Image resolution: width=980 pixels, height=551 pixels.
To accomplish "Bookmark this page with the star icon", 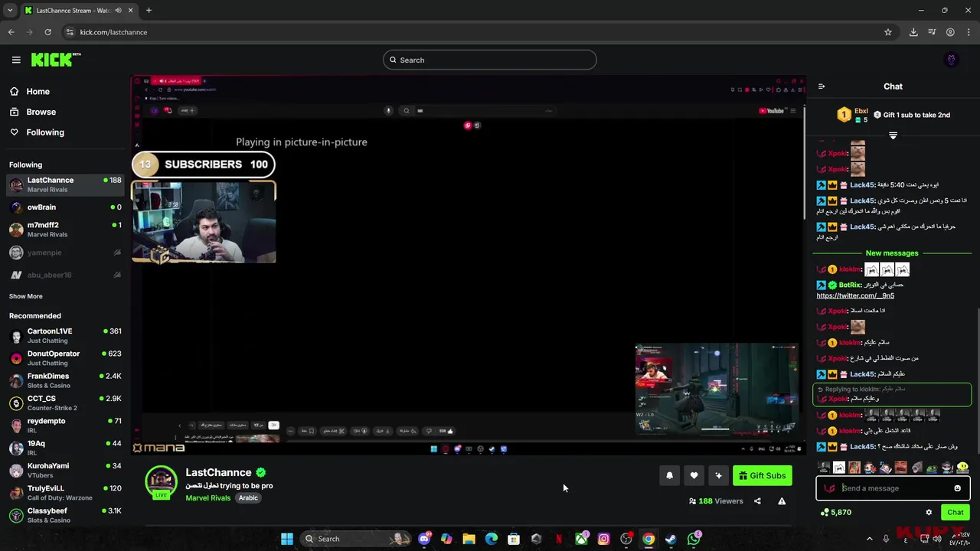I will (x=888, y=32).
